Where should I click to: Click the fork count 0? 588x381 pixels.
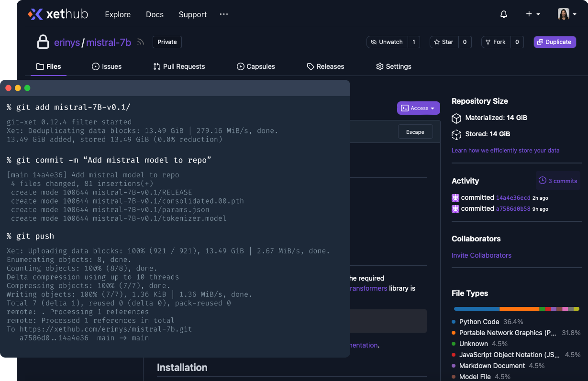tap(517, 42)
